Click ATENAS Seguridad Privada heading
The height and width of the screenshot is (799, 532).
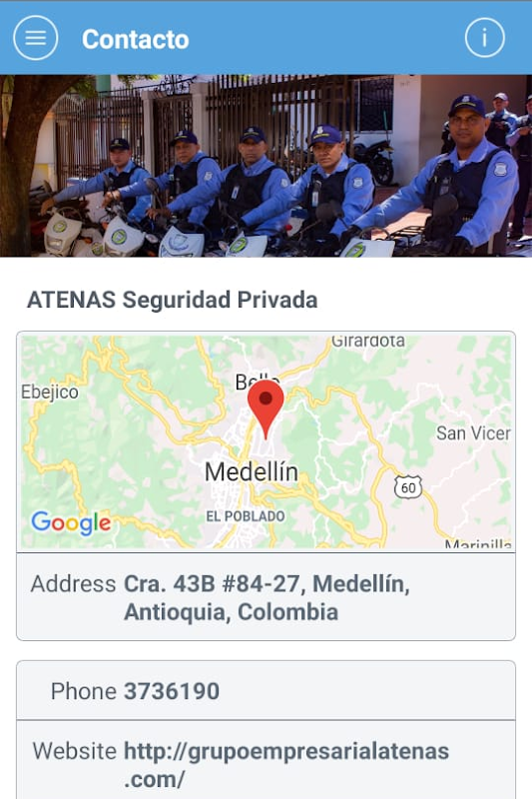pos(172,300)
